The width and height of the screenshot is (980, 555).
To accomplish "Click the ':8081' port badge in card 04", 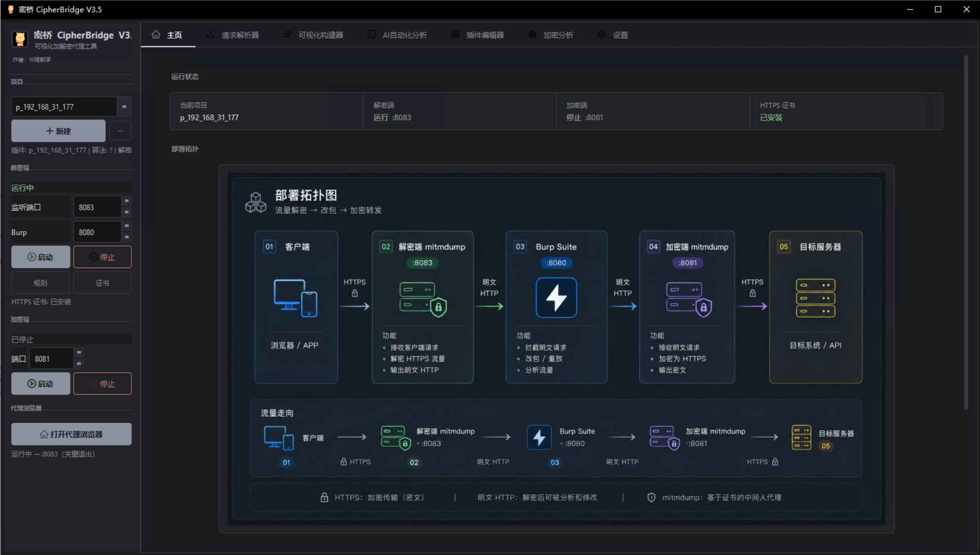I will pyautogui.click(x=688, y=263).
